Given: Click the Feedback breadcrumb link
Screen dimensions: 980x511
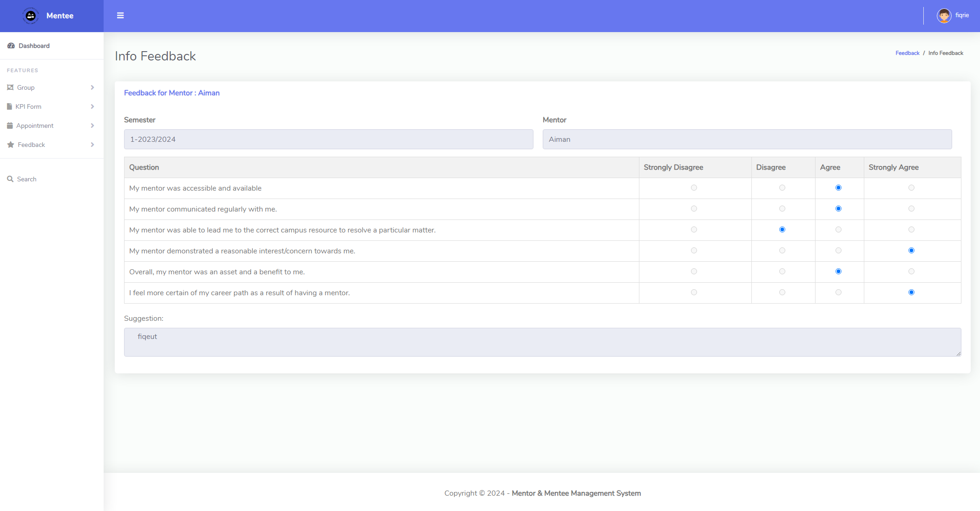Looking at the screenshot, I should pyautogui.click(x=907, y=53).
